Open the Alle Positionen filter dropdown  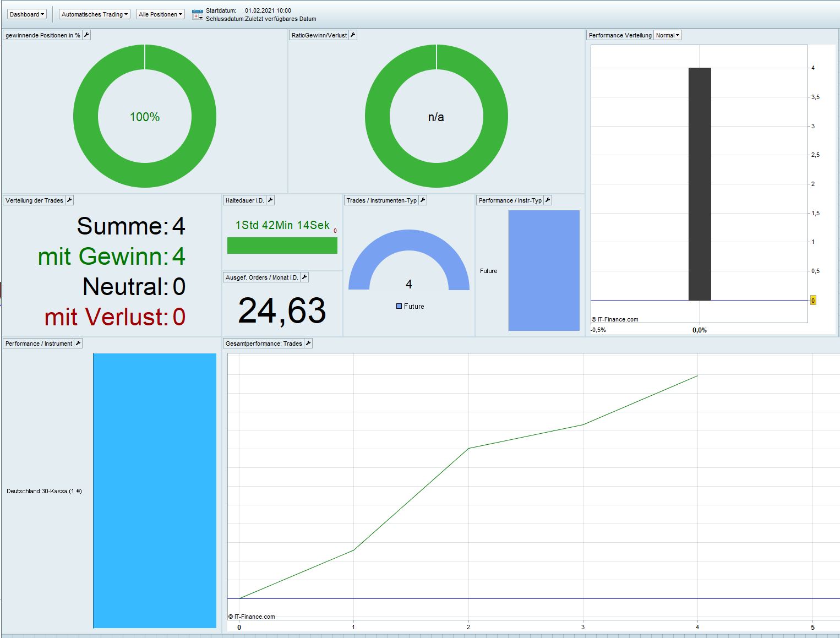160,14
